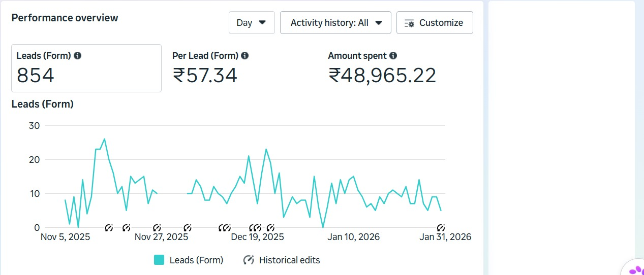Show info tooltip for Amount spent
644x275 pixels.
tap(393, 56)
